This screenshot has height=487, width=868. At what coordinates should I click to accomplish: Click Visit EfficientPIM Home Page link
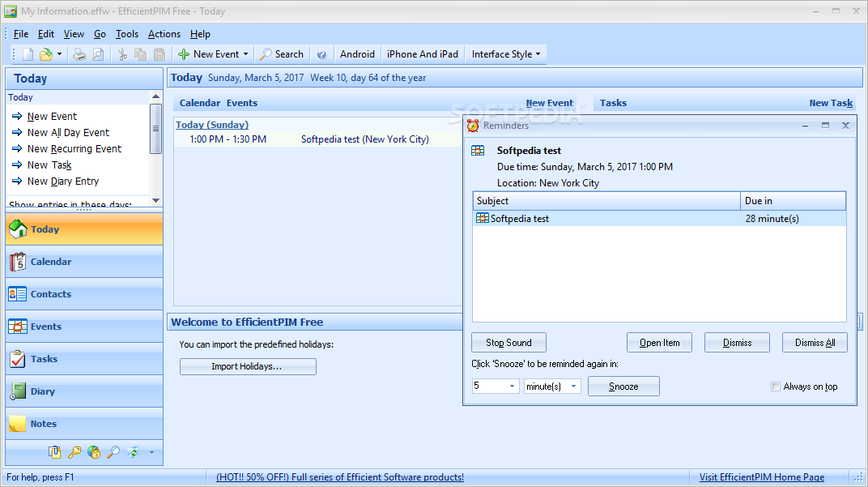coord(762,477)
